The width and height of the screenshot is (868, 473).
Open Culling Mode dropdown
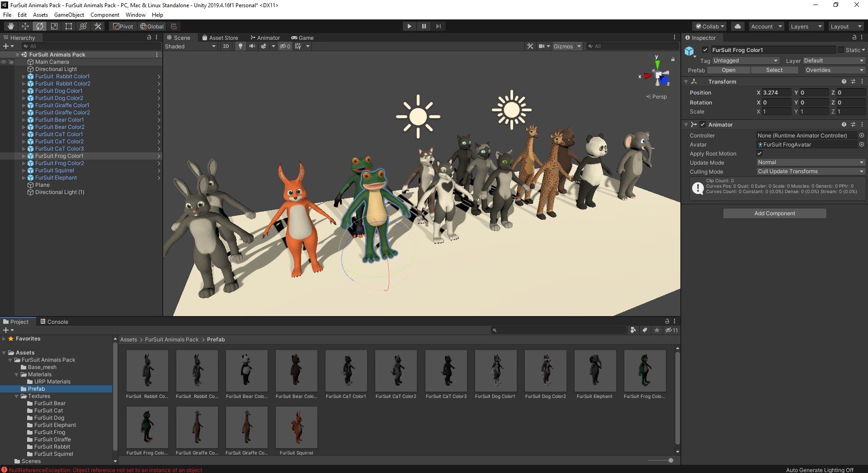811,171
